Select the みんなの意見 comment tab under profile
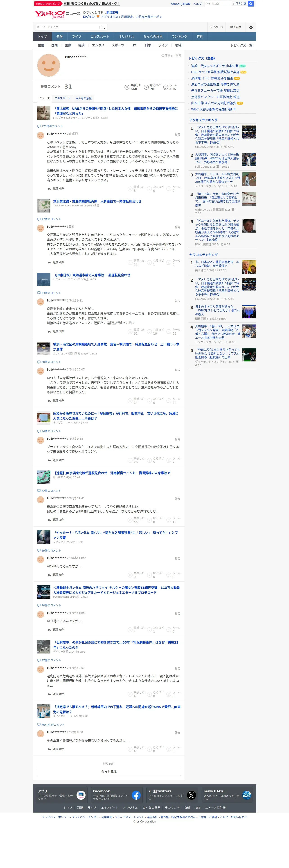This screenshot has height=868, width=289. pyautogui.click(x=84, y=98)
